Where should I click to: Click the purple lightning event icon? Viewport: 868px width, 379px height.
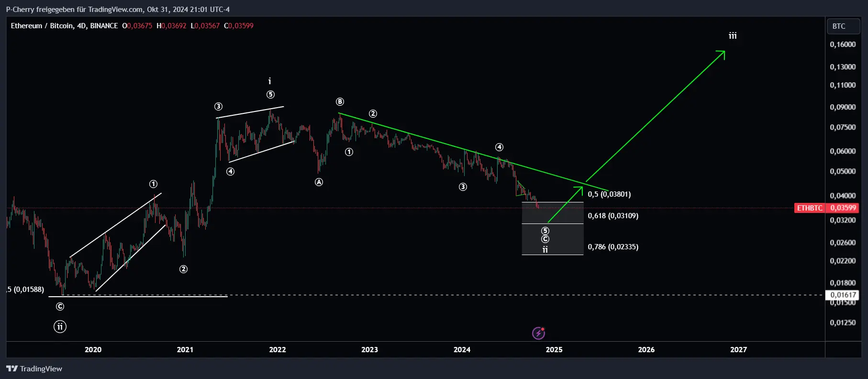539,333
